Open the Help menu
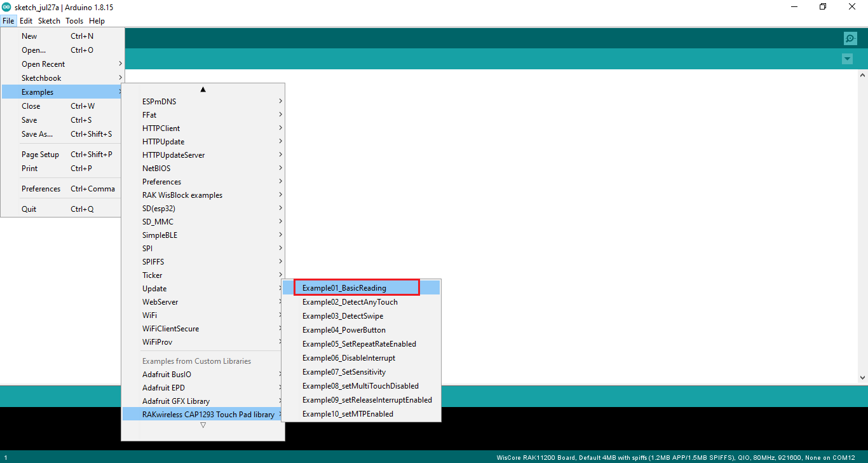Image resolution: width=868 pixels, height=463 pixels. pos(97,21)
